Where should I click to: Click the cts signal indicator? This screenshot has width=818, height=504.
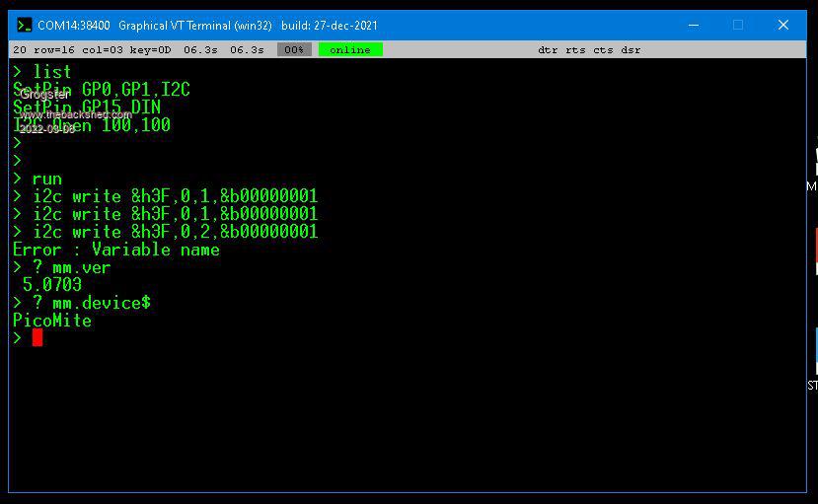(603, 49)
